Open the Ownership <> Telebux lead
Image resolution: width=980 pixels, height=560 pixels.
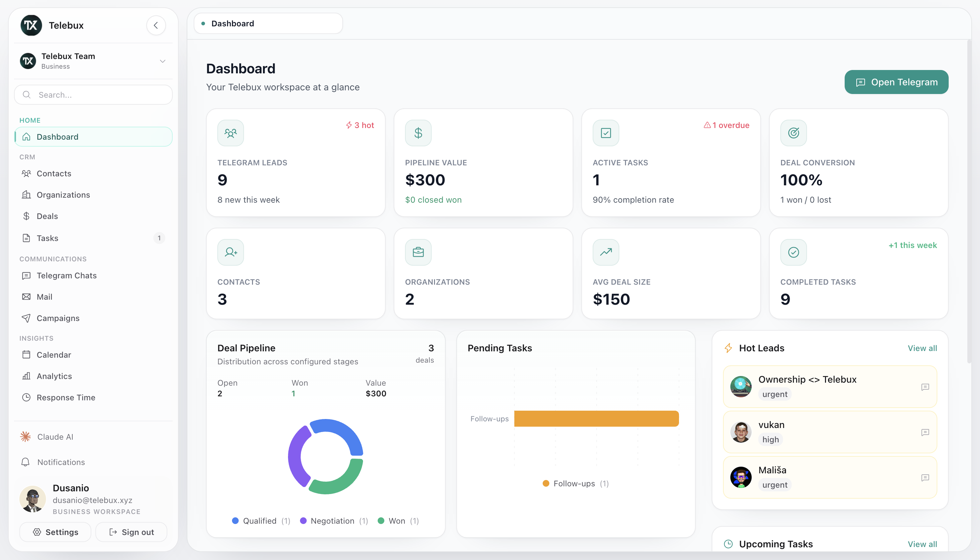click(830, 387)
